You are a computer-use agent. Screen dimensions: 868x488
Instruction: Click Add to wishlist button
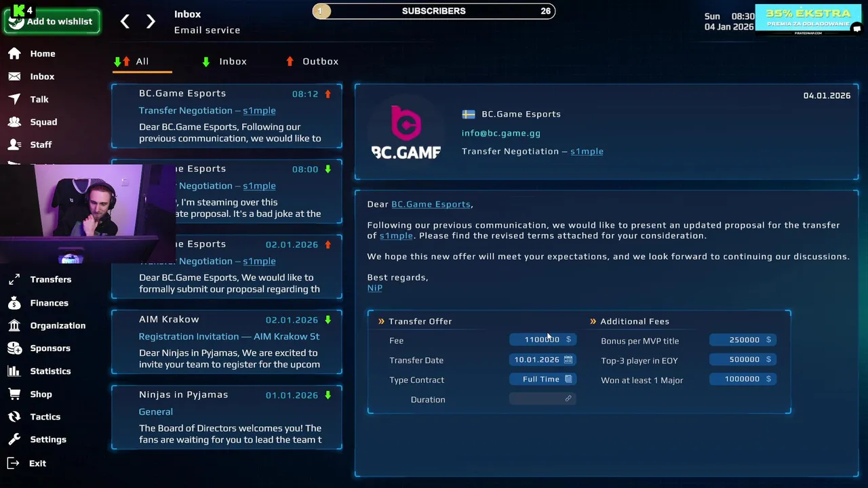pyautogui.click(x=52, y=21)
